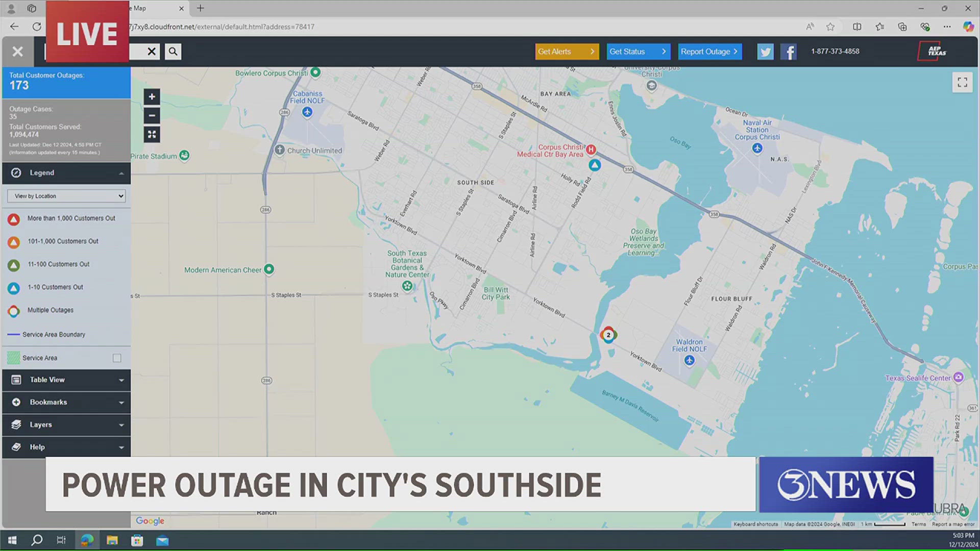Viewport: 980px width, 551px height.
Task: Click the address search magnifier icon
Action: [173, 52]
